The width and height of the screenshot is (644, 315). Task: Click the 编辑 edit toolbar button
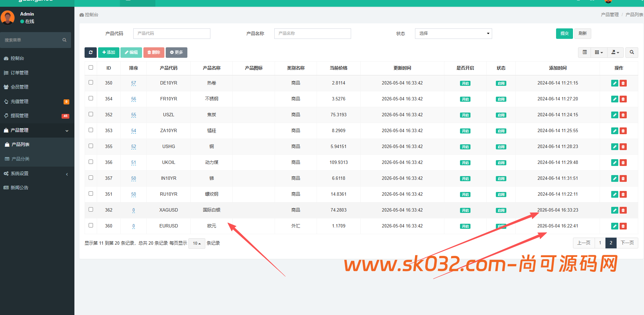131,52
